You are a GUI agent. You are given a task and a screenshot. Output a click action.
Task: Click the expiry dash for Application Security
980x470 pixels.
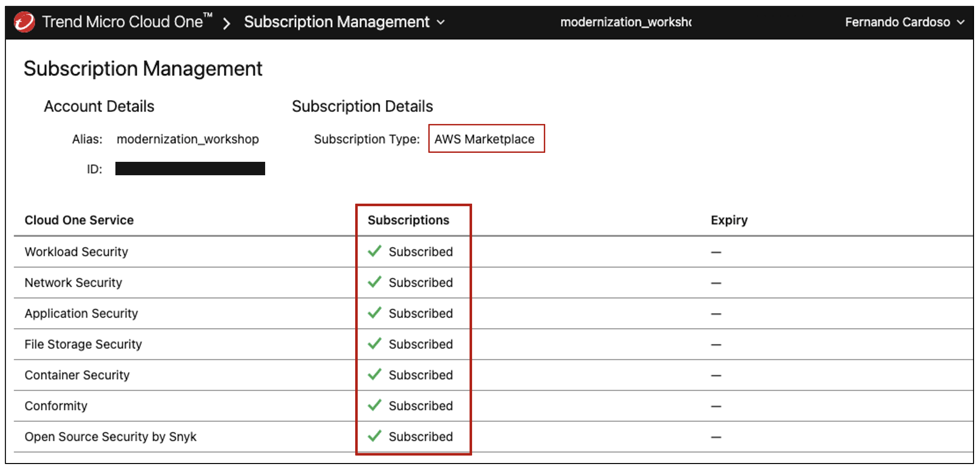pos(716,314)
